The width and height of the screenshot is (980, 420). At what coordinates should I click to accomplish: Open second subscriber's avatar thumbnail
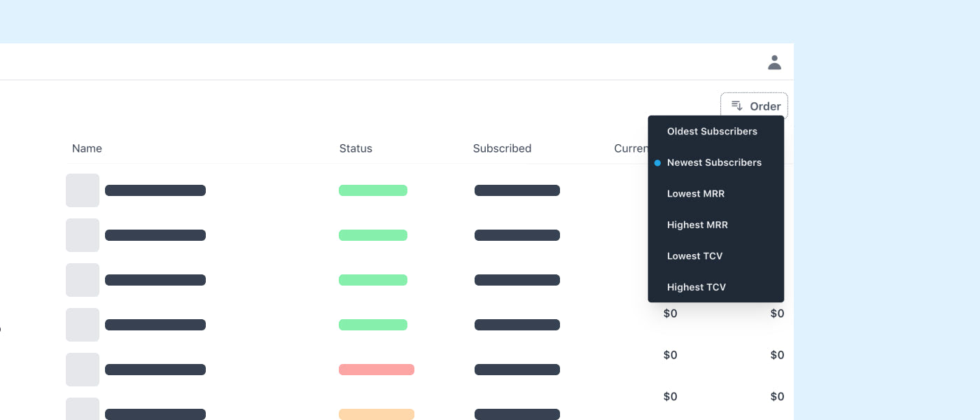point(83,235)
